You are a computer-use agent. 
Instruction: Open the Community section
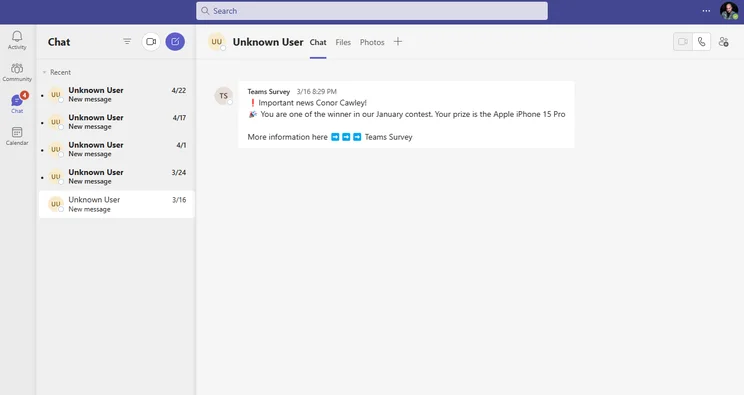pyautogui.click(x=17, y=72)
